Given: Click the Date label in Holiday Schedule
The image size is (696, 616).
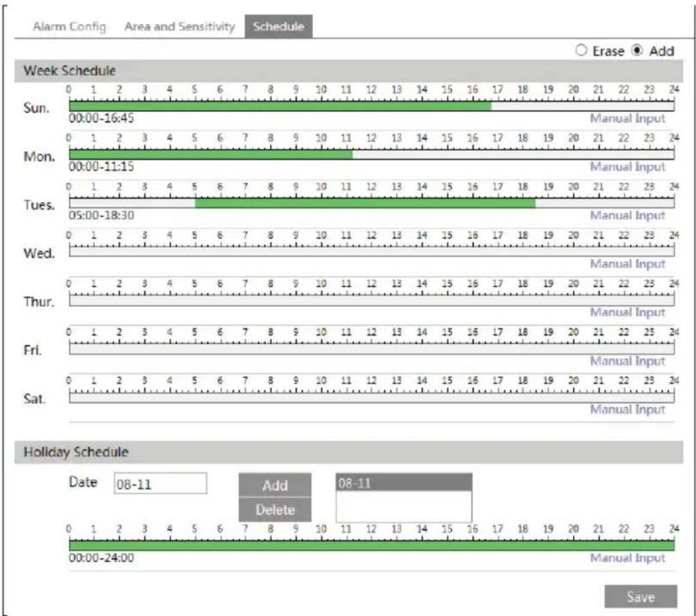Looking at the screenshot, I should point(83,482).
